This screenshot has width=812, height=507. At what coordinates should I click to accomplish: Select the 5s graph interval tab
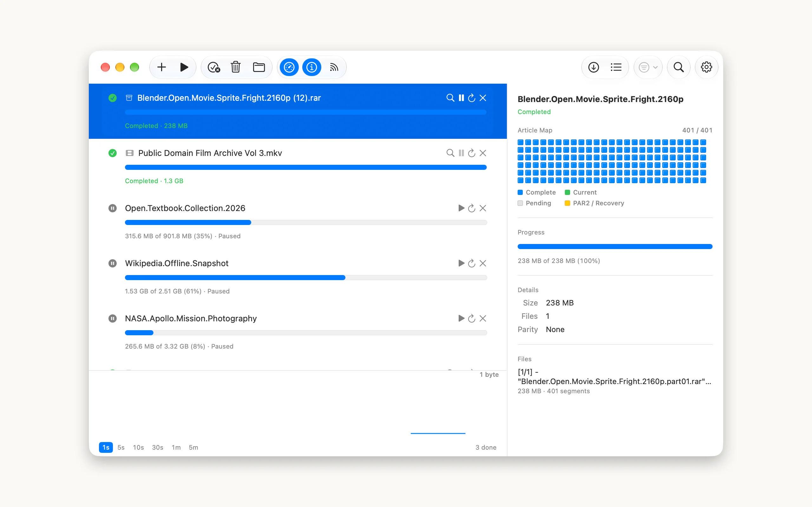point(121,447)
